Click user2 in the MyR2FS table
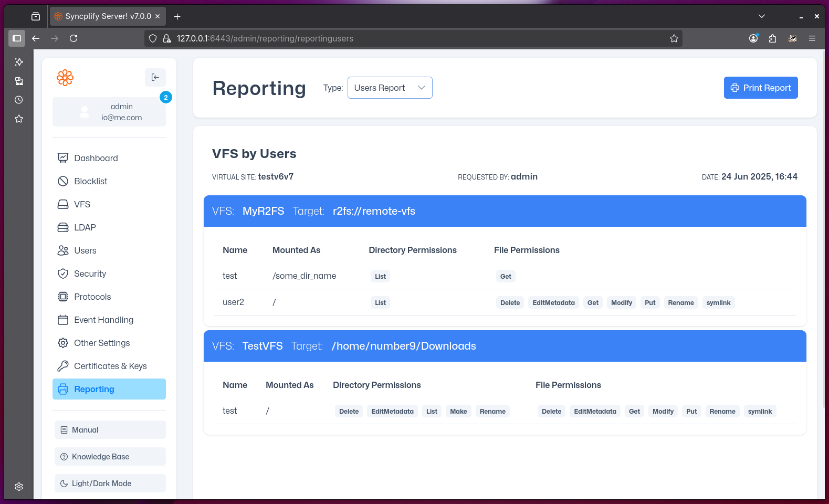The image size is (829, 504). tap(233, 302)
